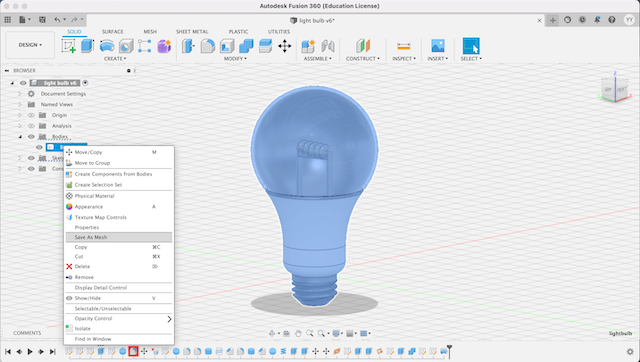The width and height of the screenshot is (640, 362).
Task: Open the ASSEMBLE dropdown menu
Action: [318, 58]
